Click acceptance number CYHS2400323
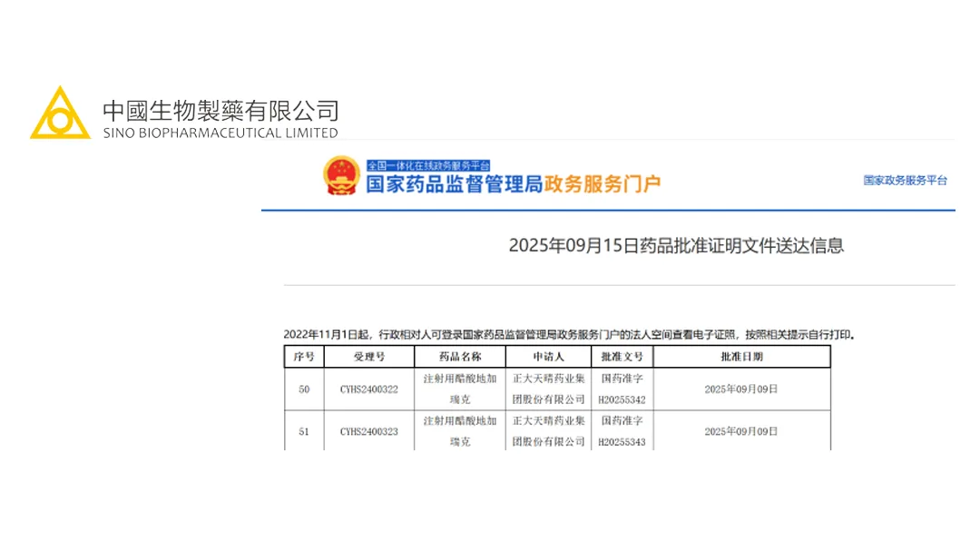980x552 pixels. pyautogui.click(x=368, y=432)
